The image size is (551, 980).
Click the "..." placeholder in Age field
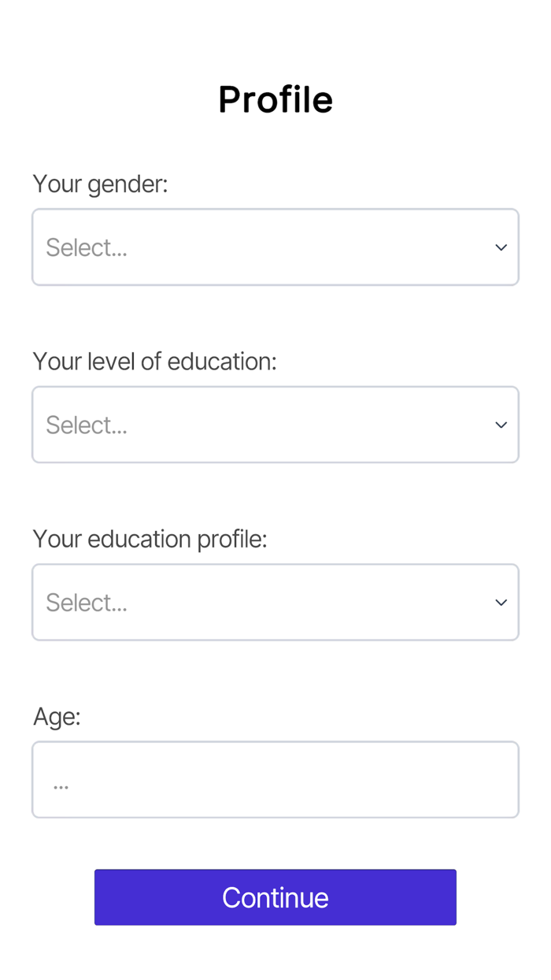click(61, 785)
